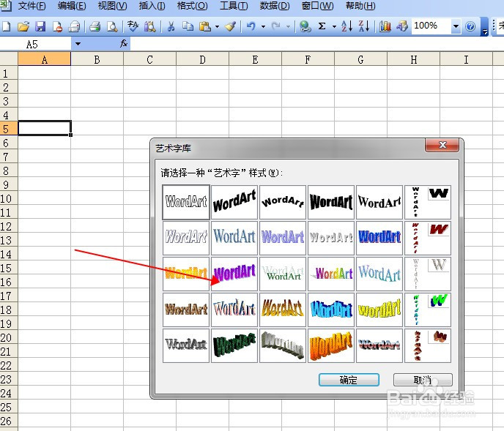Viewport: 504px width, 431px height.
Task: Click the Name Box showing A5
Action: [35, 44]
